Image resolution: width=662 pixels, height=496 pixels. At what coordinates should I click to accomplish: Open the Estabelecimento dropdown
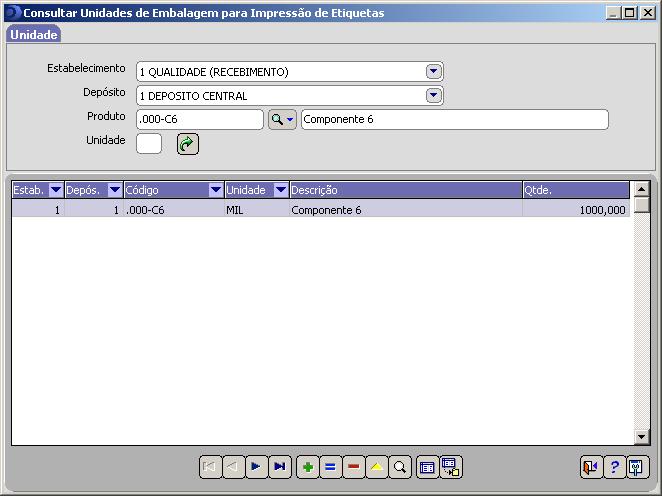click(x=433, y=72)
